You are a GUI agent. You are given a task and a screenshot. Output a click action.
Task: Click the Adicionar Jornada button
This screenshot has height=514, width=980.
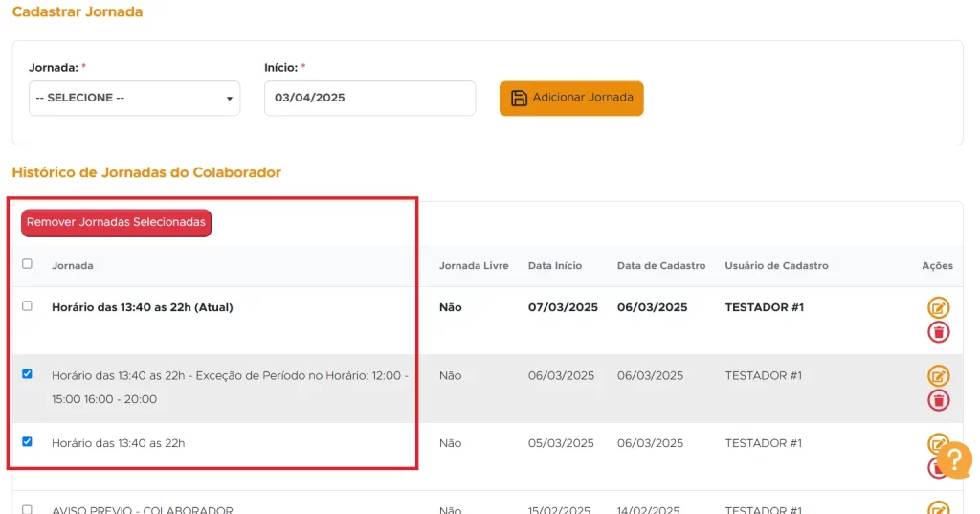point(571,98)
